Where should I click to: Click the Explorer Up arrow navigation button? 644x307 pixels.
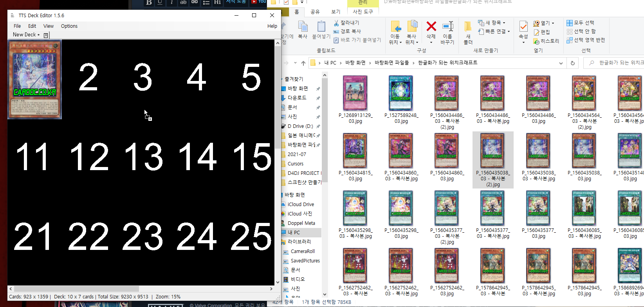point(303,63)
